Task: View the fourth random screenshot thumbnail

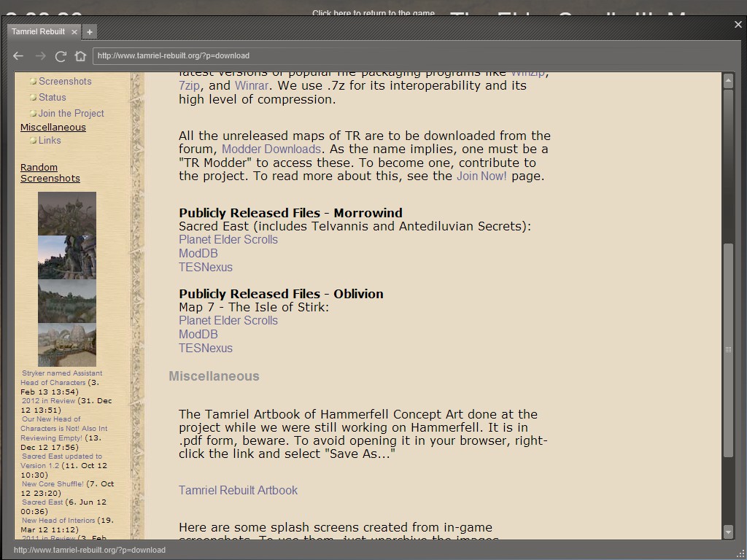Action: point(66,345)
